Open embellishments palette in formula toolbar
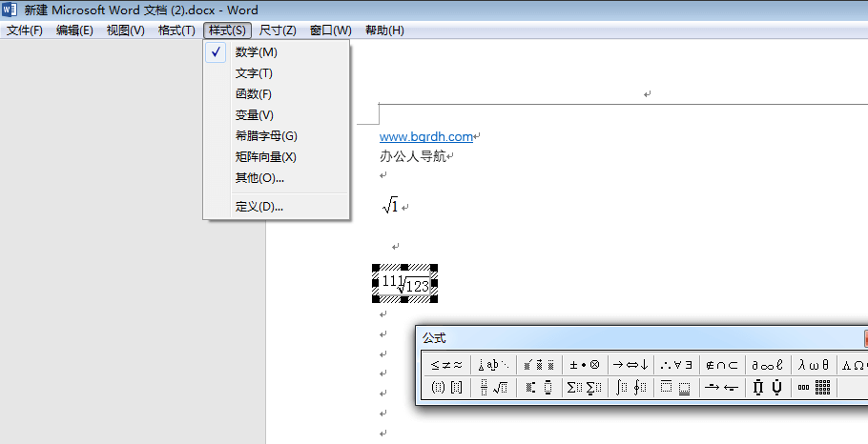The width and height of the screenshot is (868, 444). (x=539, y=365)
